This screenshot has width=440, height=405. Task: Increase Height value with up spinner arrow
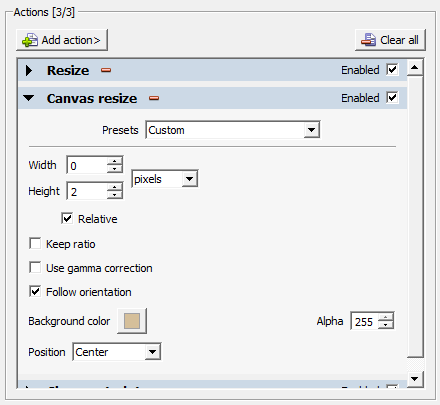coord(115,187)
